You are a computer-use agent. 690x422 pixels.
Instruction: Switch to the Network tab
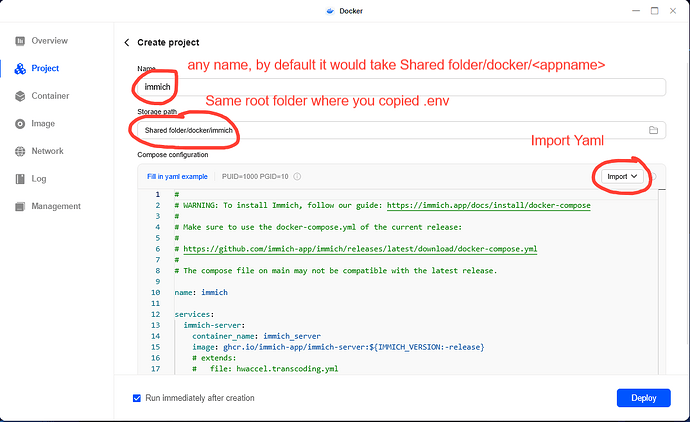(48, 151)
